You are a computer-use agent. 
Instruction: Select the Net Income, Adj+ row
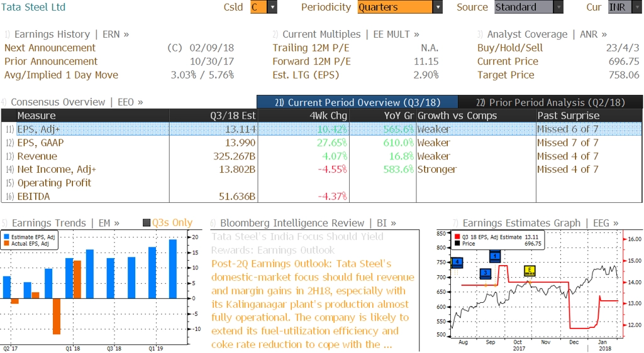coord(321,170)
